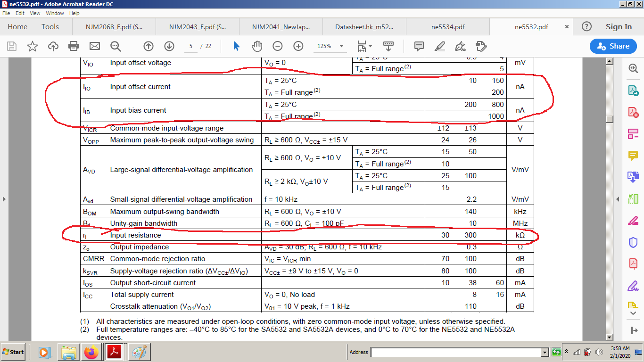Open yellow Comment tool in right pane
Image resolution: width=644 pixels, height=362 pixels.
(x=633, y=155)
